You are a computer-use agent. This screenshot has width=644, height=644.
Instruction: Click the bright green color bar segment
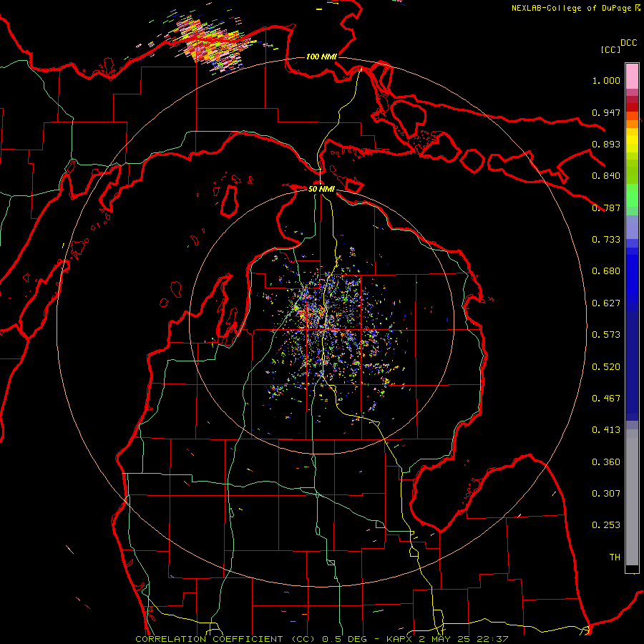[632, 195]
